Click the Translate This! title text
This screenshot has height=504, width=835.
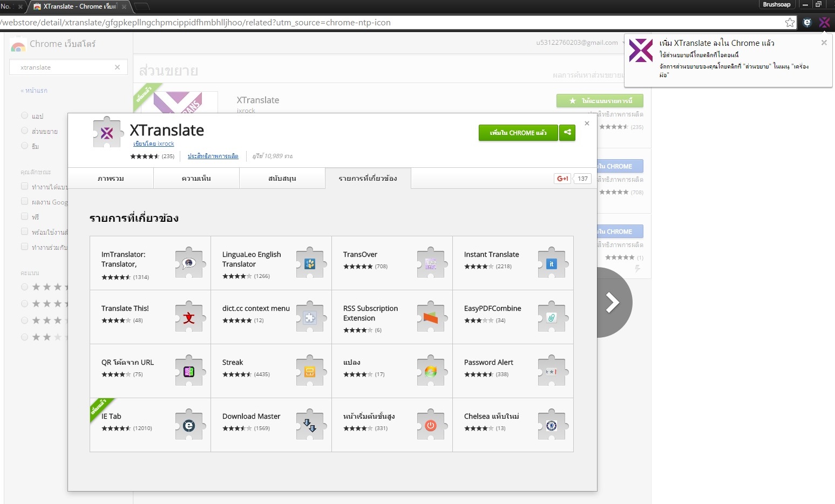click(125, 309)
